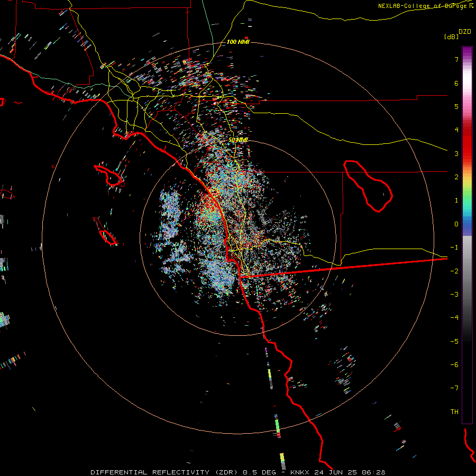Click the 4 value on the scale
476x476 pixels.
click(x=456, y=130)
